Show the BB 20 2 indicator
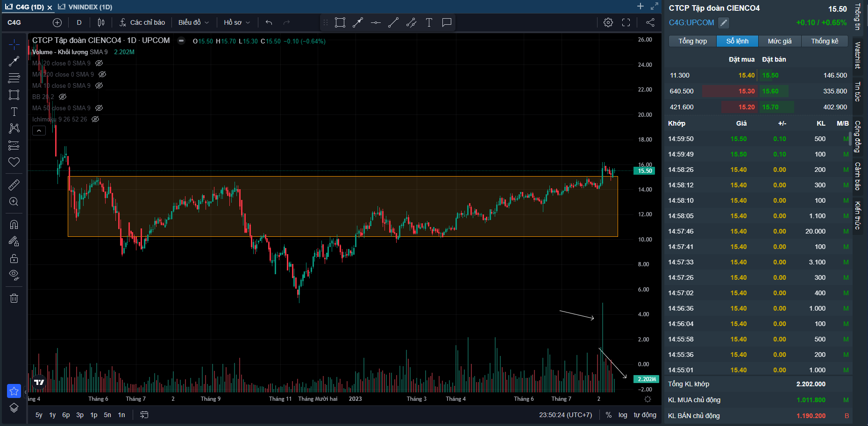The height and width of the screenshot is (426, 868). click(63, 97)
